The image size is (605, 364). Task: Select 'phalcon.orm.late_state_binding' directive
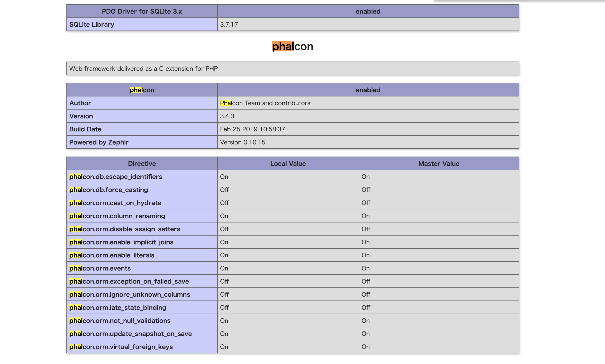coord(118,307)
